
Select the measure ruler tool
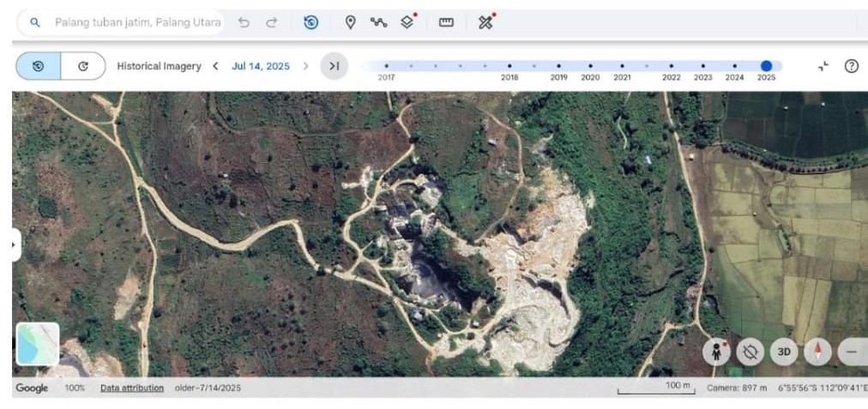point(446,22)
